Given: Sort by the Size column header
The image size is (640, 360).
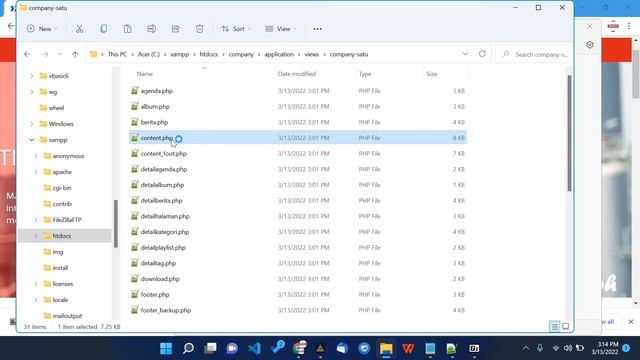Looking at the screenshot, I should click(432, 74).
